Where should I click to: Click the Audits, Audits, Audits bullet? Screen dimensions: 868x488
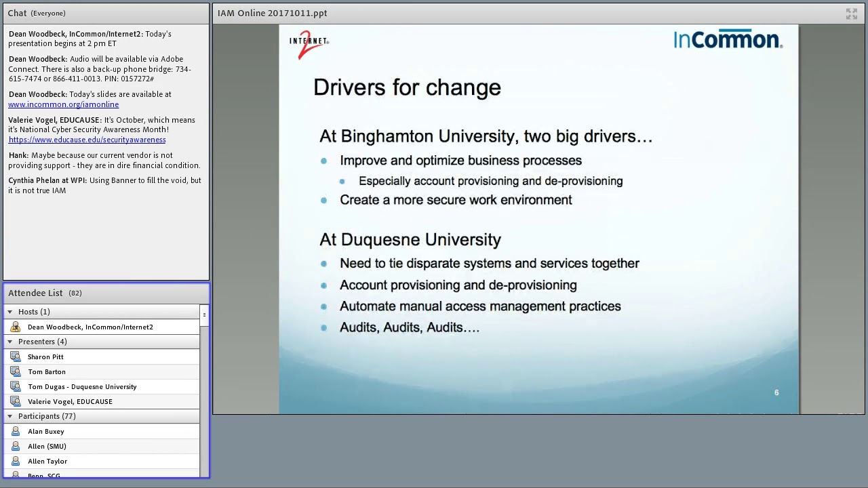pos(410,327)
